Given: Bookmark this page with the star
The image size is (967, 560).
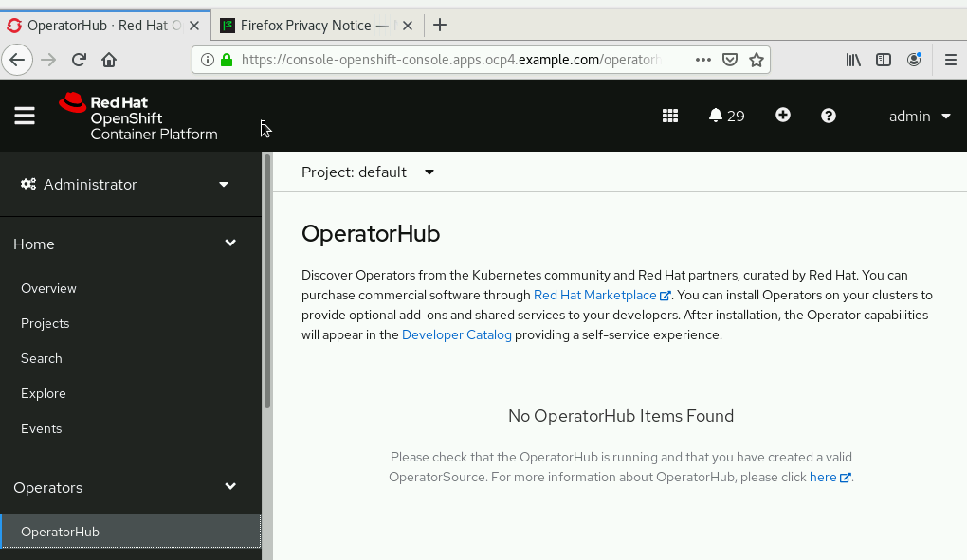Looking at the screenshot, I should 757,60.
